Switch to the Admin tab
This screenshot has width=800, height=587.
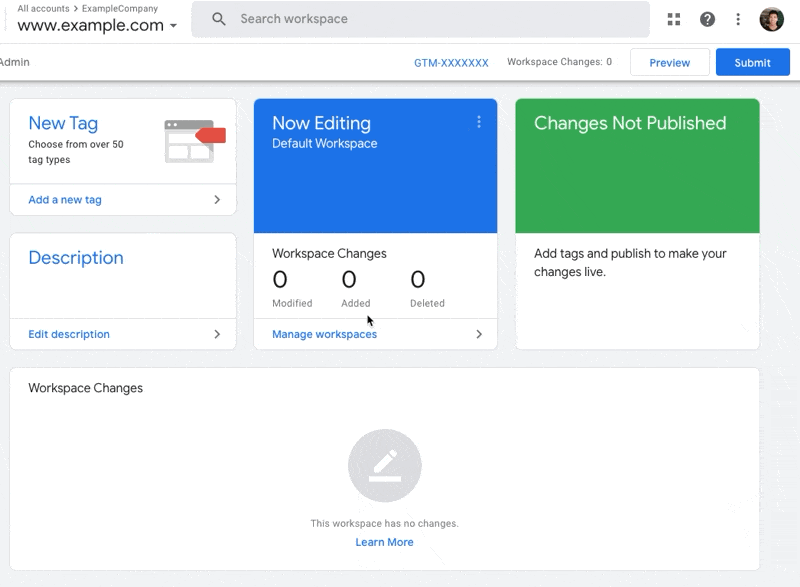(x=14, y=62)
